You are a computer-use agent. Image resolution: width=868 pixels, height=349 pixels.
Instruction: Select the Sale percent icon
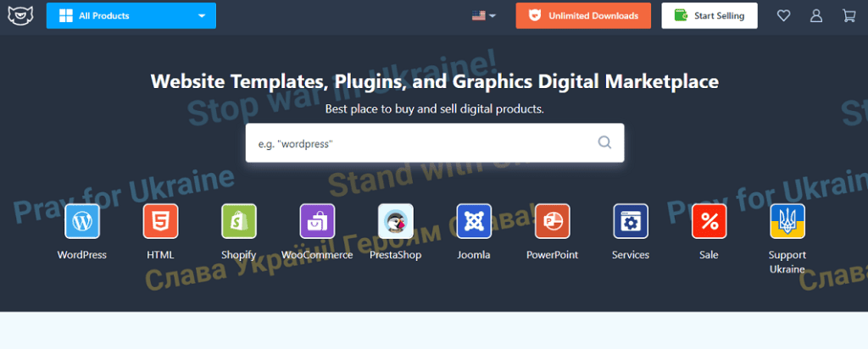tap(709, 221)
